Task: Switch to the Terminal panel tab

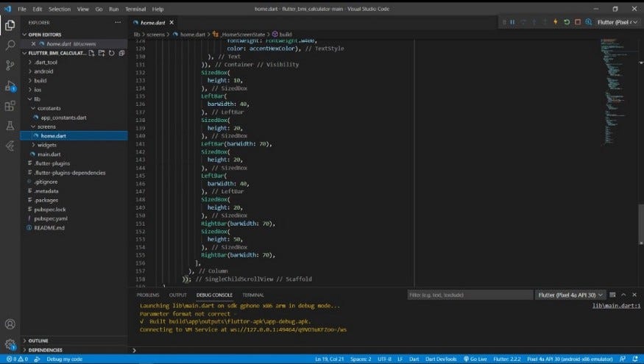Action: click(x=253, y=295)
